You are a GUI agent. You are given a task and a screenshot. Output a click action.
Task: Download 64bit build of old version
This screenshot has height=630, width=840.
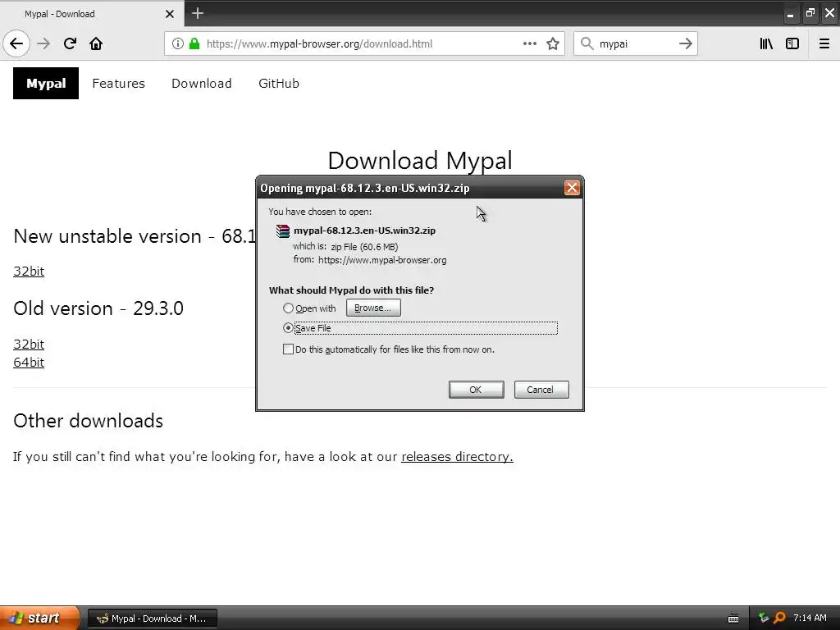[29, 362]
